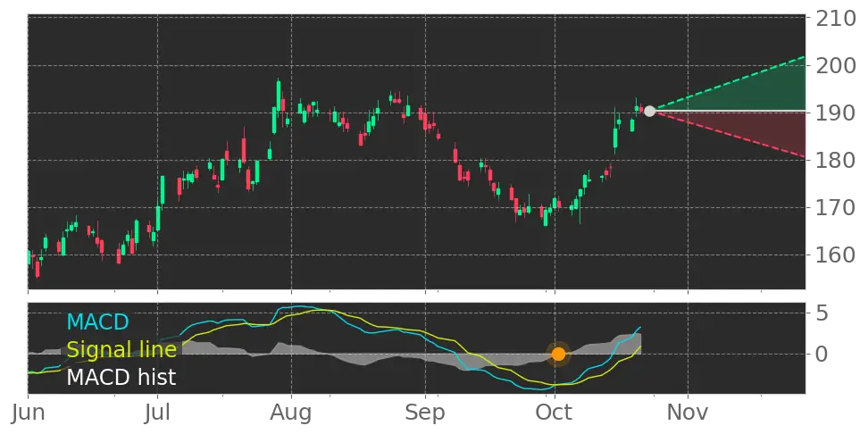Click the Jul date axis label
868x434 pixels.
tap(157, 413)
